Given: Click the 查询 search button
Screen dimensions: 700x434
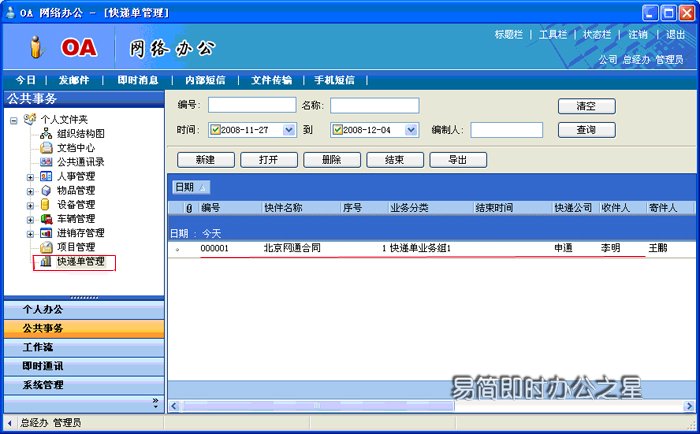Looking at the screenshot, I should (587, 130).
